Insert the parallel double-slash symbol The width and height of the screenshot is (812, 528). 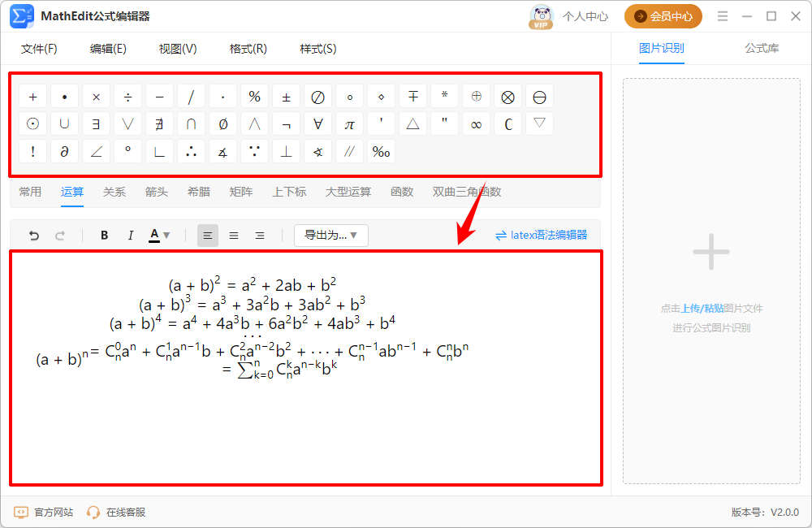tap(349, 152)
